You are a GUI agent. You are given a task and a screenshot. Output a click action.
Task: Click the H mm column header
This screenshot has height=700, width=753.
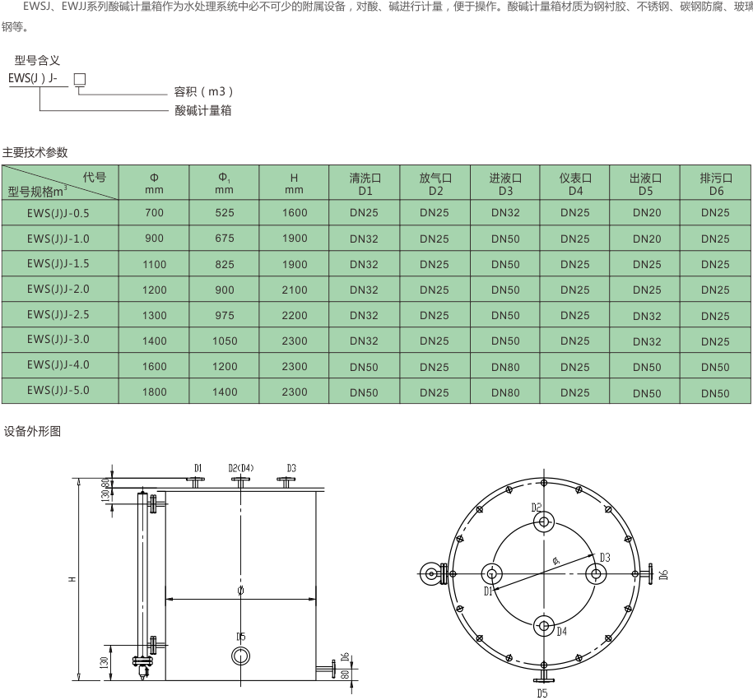295,183
